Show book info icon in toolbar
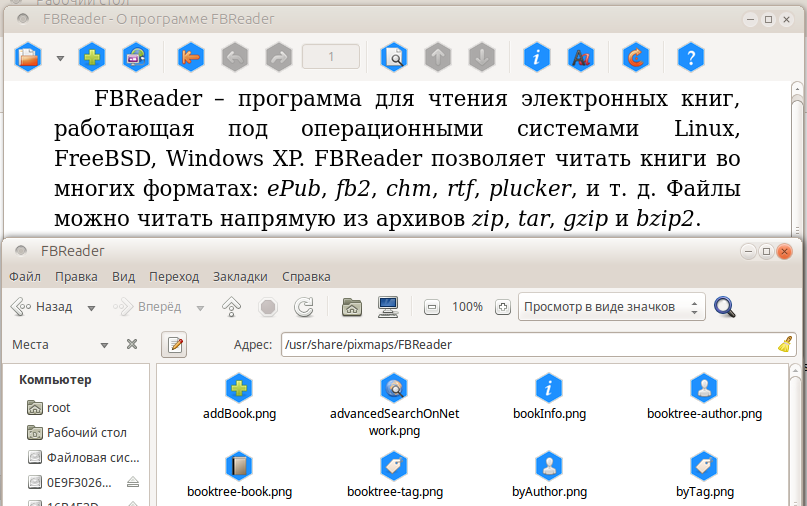This screenshot has width=807, height=506. point(537,57)
